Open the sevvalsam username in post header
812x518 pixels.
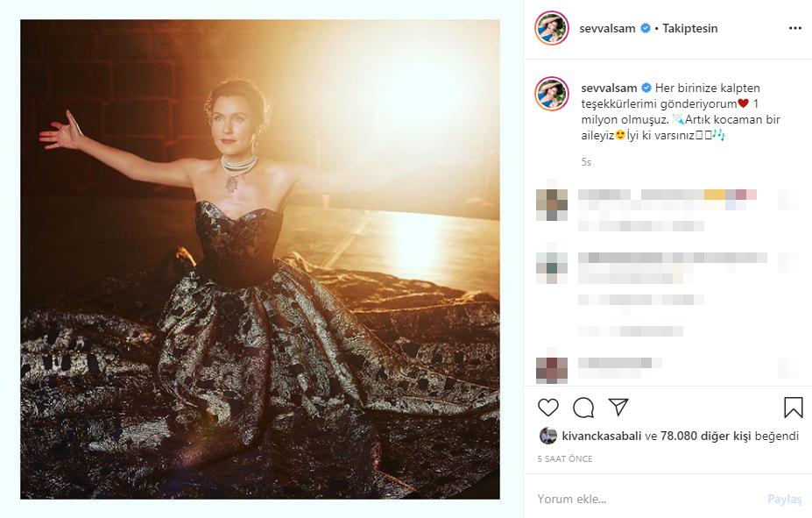608,28
